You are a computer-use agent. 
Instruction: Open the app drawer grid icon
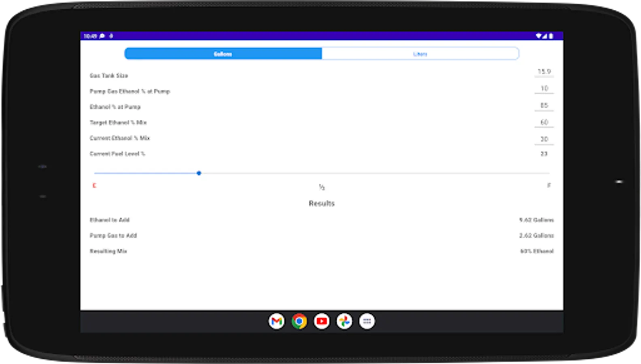[367, 322]
